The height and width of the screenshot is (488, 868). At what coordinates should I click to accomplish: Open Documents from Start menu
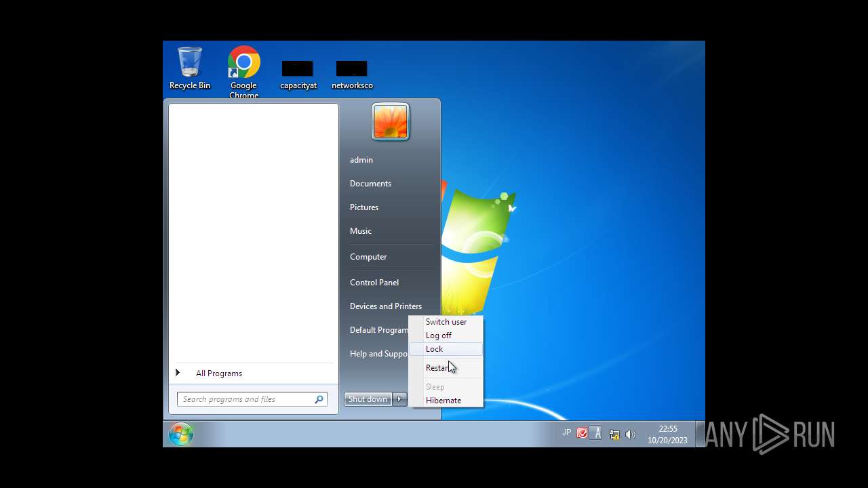370,184
